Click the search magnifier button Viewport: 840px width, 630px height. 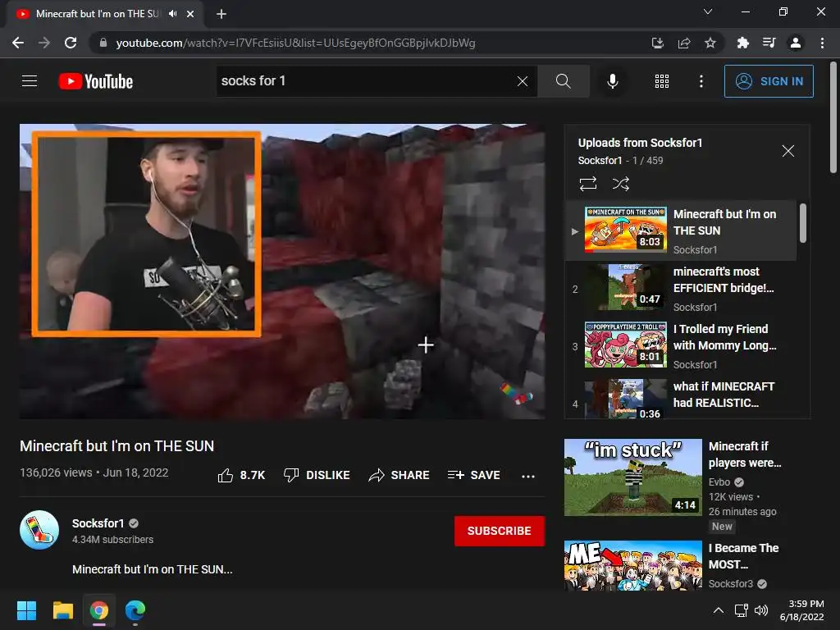(x=563, y=81)
